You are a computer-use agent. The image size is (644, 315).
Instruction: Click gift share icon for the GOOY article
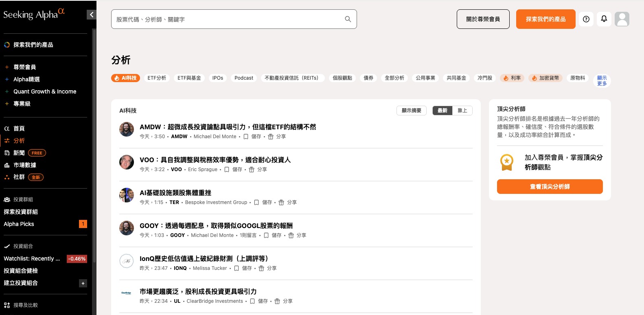291,235
